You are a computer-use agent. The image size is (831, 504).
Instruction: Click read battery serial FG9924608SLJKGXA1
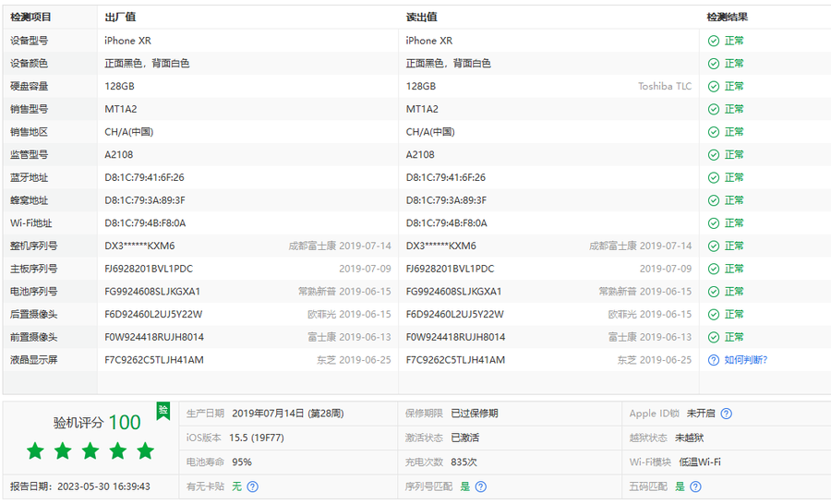[453, 292]
